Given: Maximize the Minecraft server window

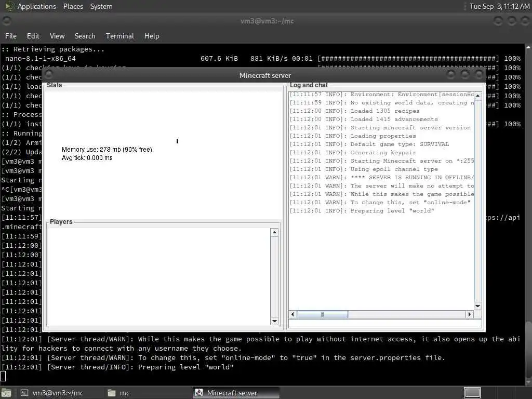Looking at the screenshot, I should (x=465, y=74).
